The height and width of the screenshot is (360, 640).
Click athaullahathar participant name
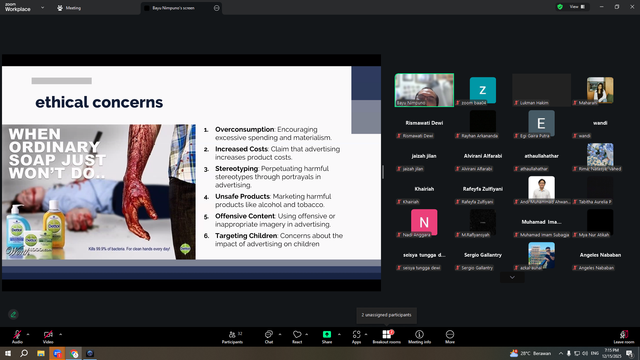click(x=542, y=156)
